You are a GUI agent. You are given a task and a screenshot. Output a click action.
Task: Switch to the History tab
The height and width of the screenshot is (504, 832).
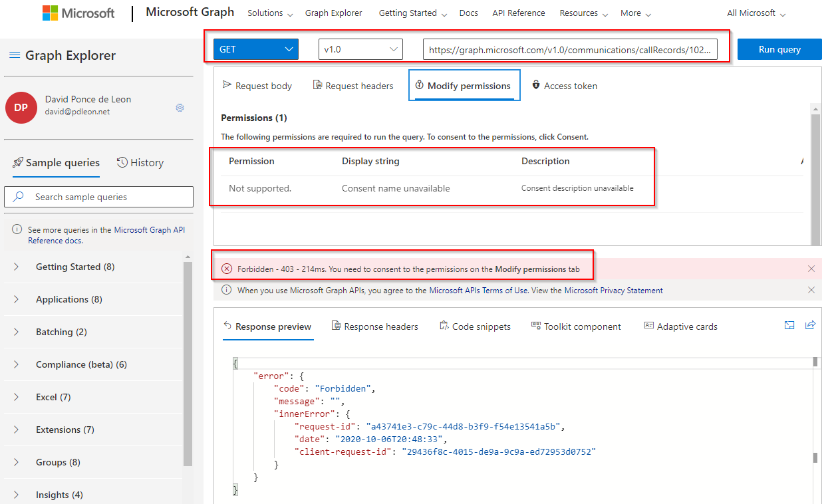(x=140, y=163)
